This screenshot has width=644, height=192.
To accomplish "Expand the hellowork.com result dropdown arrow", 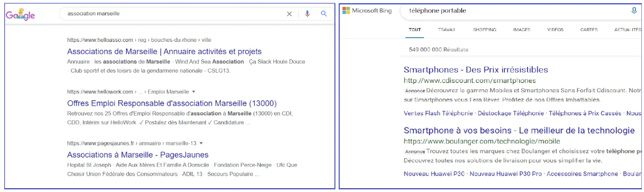I will click(x=193, y=92).
